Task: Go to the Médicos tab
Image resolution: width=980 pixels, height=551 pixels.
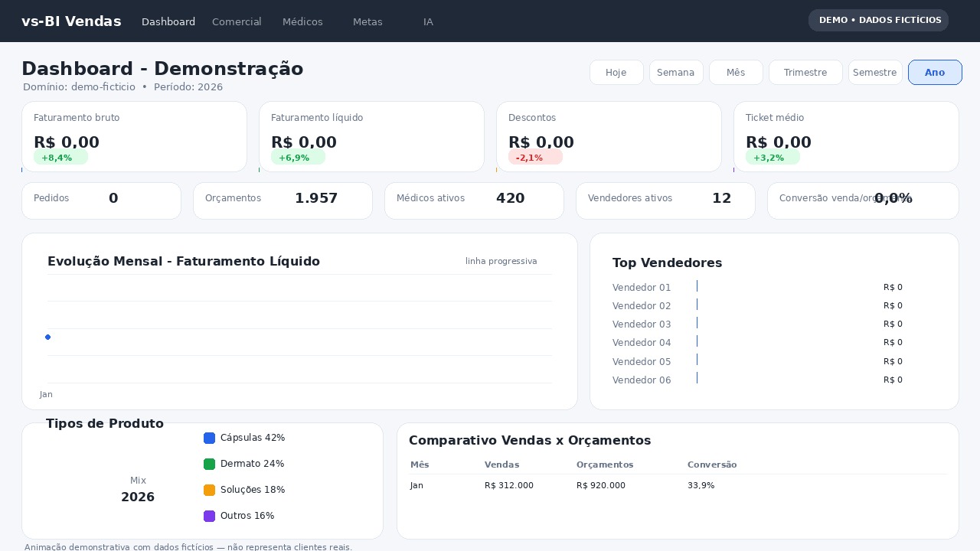Action: (x=302, y=21)
